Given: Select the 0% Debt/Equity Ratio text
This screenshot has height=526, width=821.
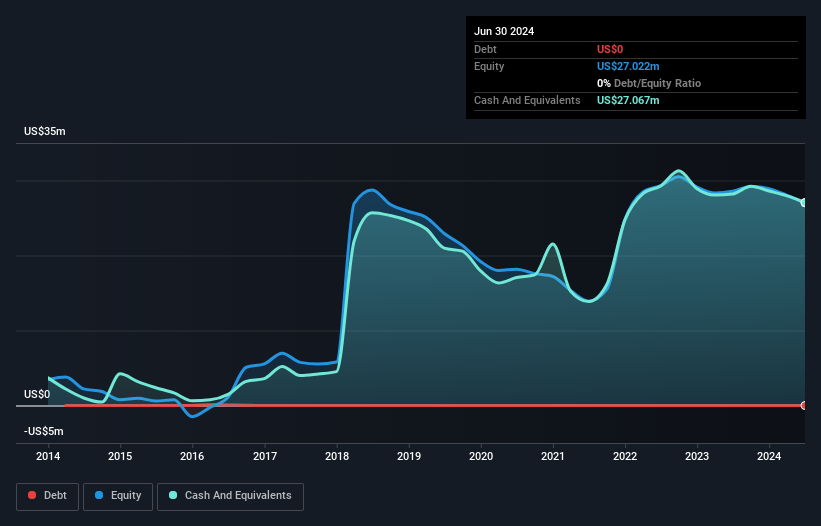Looking at the screenshot, I should coord(649,83).
